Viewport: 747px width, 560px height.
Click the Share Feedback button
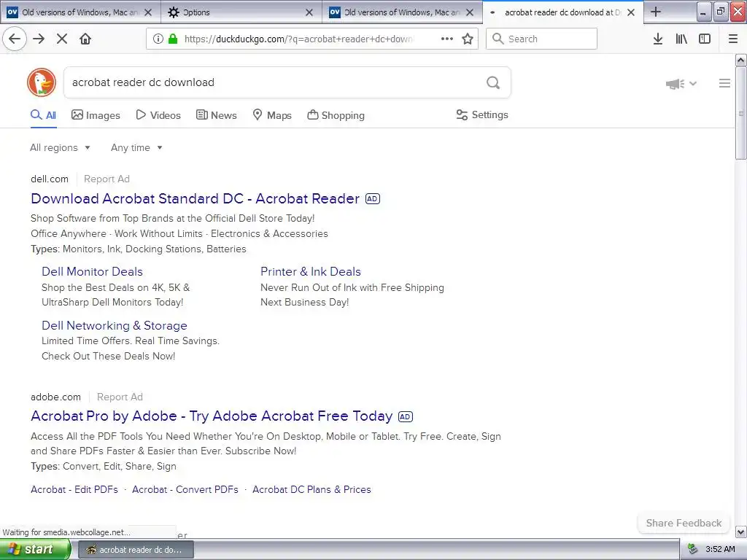pos(684,524)
